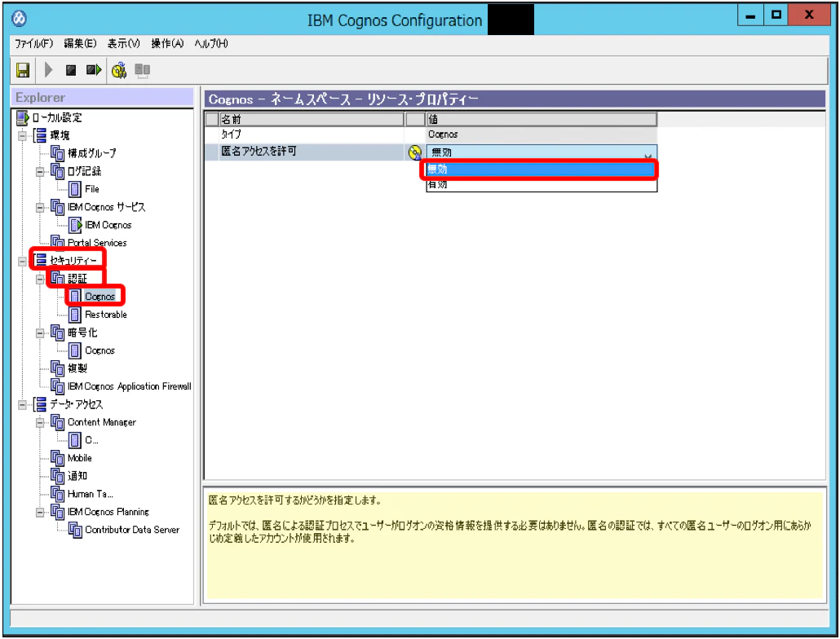Click the Portal Services node icon
The image size is (840, 639).
57,242
